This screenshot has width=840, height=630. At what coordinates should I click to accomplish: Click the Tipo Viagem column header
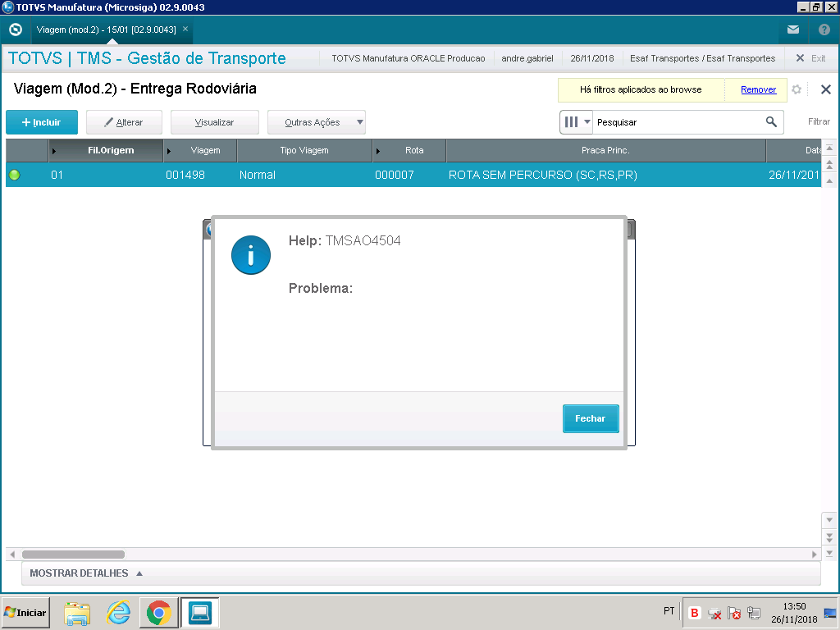coord(304,151)
